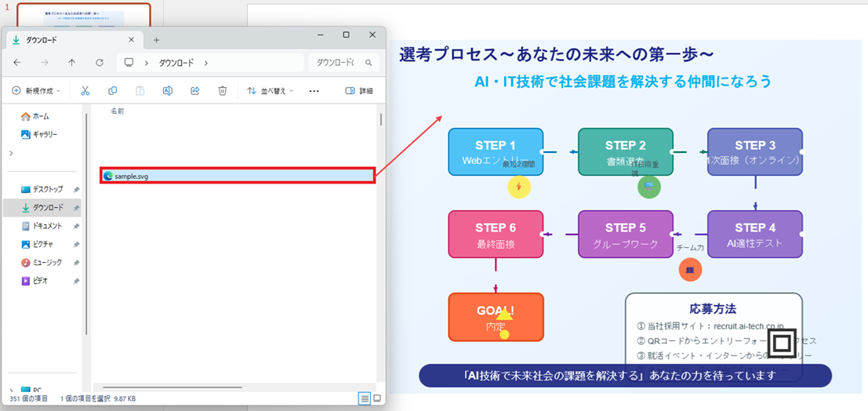Click the STEP 3 1次面接 box
868x411 pixels.
pos(755,151)
